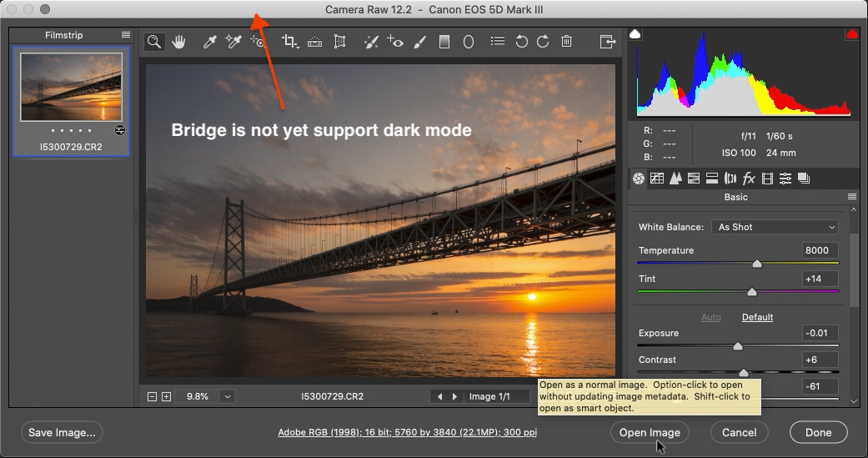Open the Presets sliders-icon panel tab
The width and height of the screenshot is (868, 458).
(785, 179)
